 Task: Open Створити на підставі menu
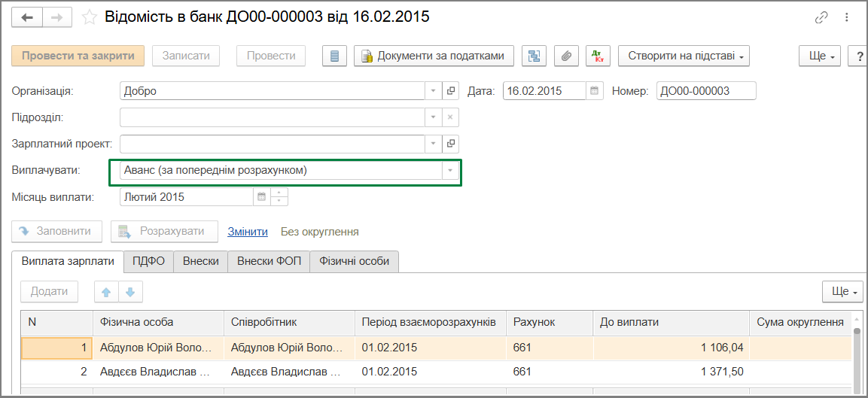point(684,56)
